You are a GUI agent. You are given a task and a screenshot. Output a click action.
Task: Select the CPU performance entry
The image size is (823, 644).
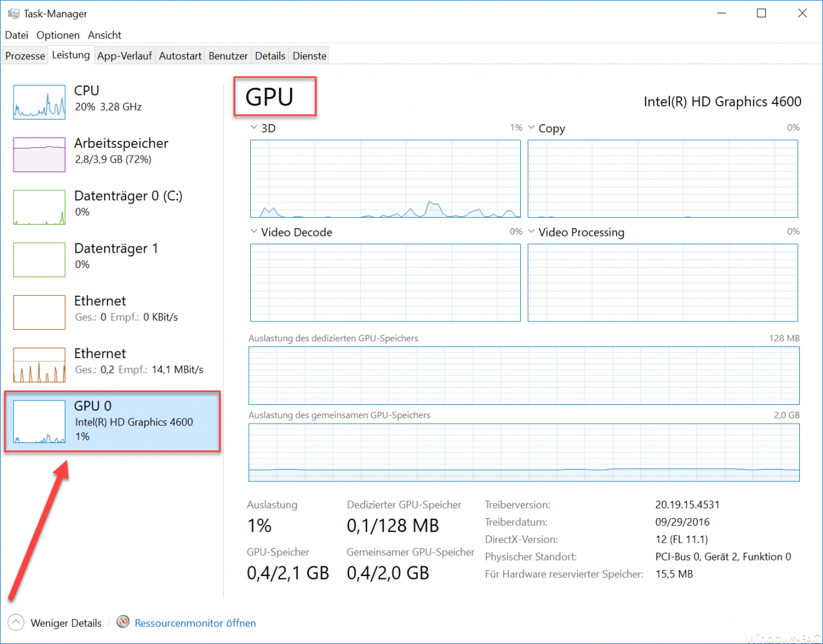pyautogui.click(x=112, y=102)
